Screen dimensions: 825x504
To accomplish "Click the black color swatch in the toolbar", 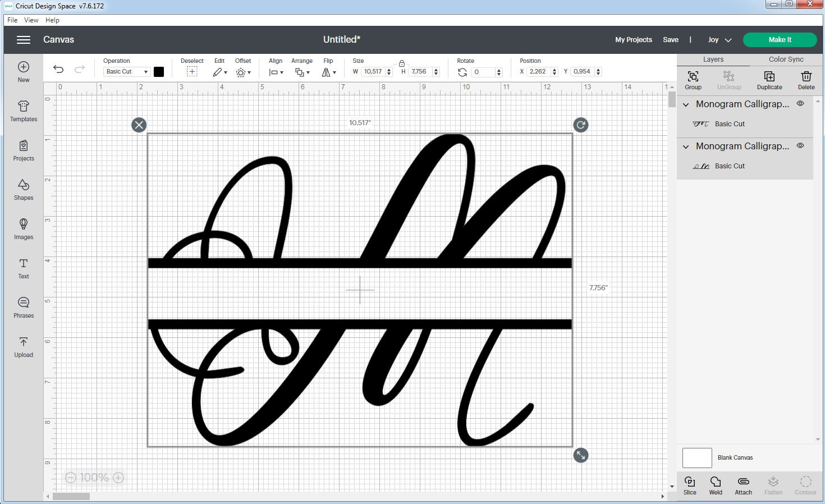I will click(x=159, y=71).
